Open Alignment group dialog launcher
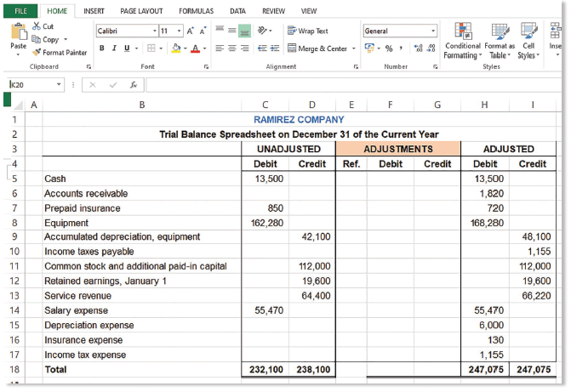 pyautogui.click(x=356, y=66)
